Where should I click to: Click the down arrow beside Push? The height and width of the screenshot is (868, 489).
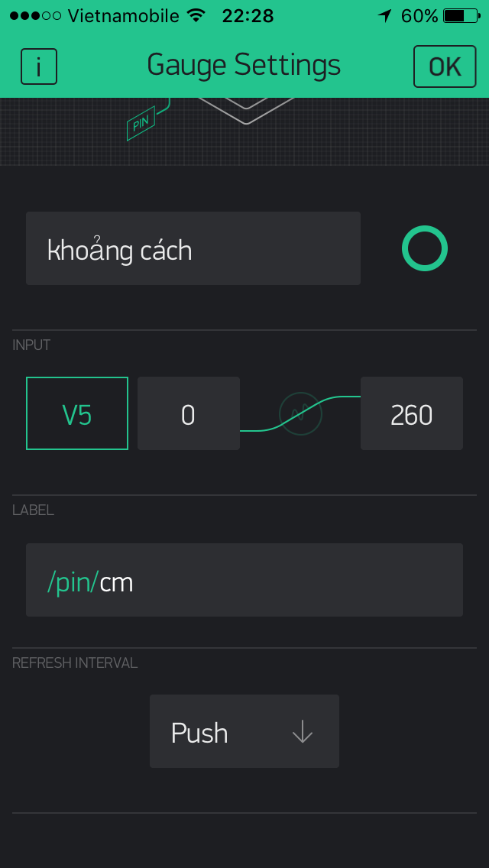click(x=303, y=732)
